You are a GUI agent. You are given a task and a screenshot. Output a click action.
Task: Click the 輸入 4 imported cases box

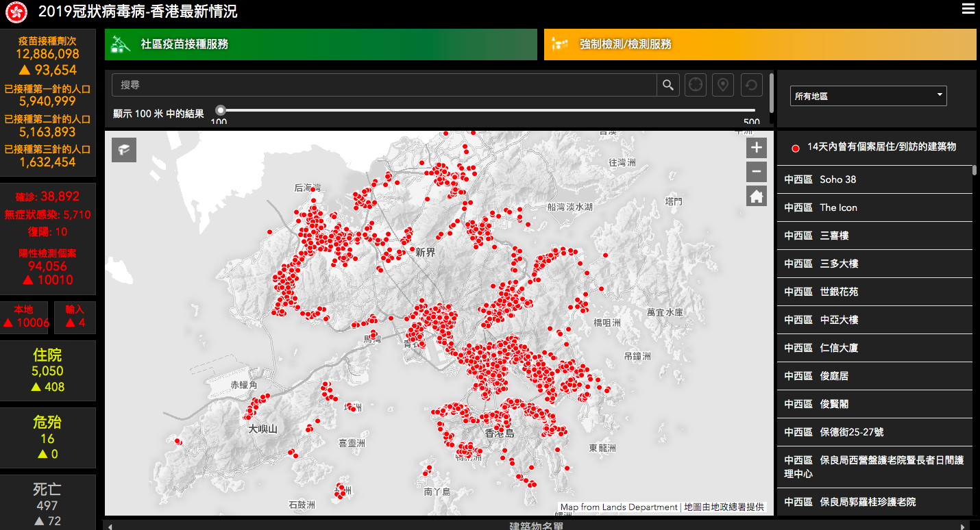click(75, 316)
